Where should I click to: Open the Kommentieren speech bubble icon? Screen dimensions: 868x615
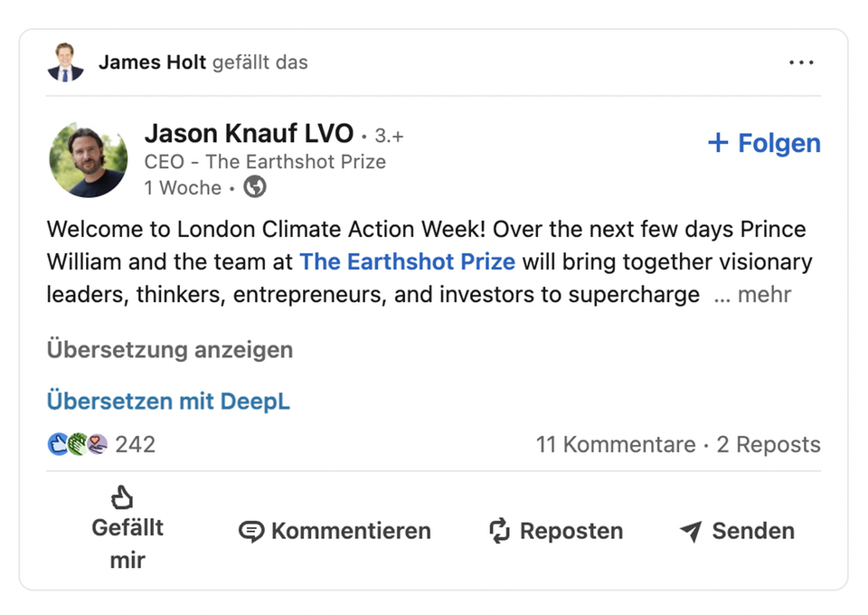click(252, 531)
